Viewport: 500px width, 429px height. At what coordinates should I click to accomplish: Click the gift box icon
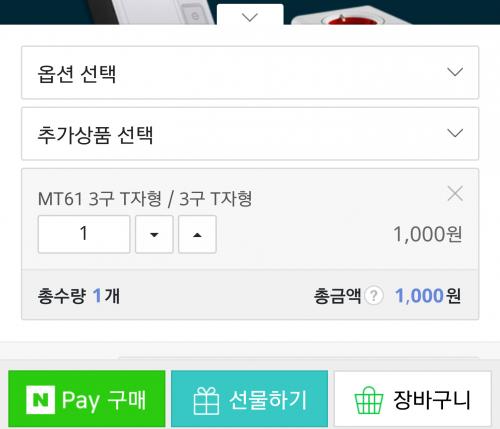[x=206, y=401]
